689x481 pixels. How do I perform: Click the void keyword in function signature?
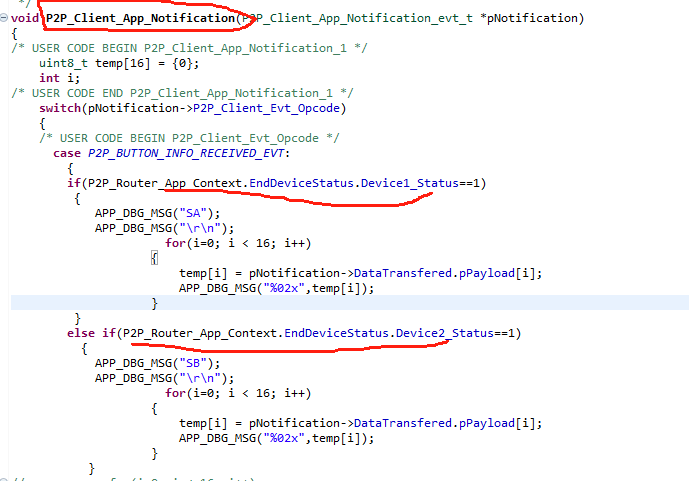(x=25, y=18)
